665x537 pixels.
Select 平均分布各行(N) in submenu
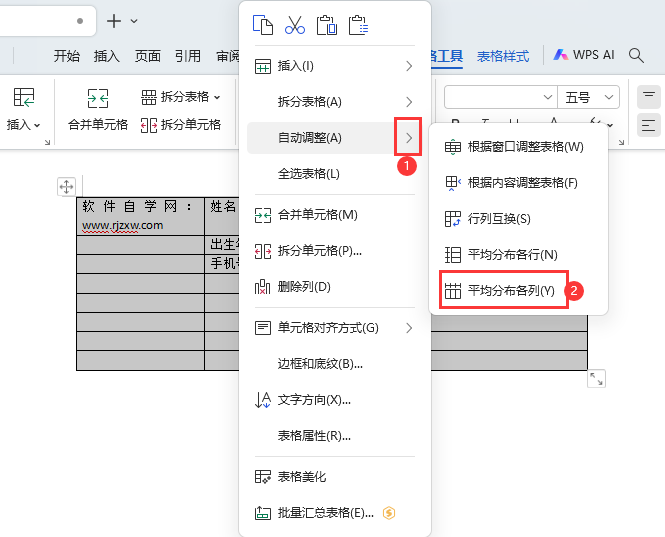[x=518, y=255]
